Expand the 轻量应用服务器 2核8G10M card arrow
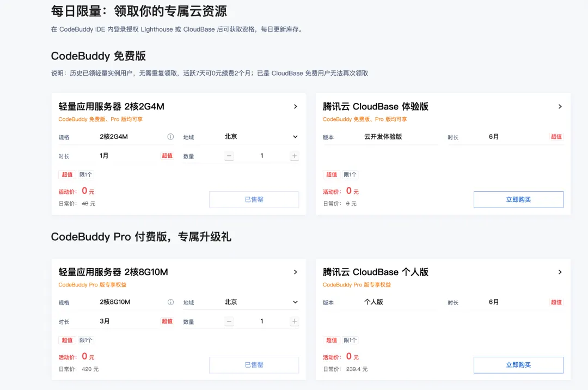The image size is (588, 390). (x=296, y=272)
